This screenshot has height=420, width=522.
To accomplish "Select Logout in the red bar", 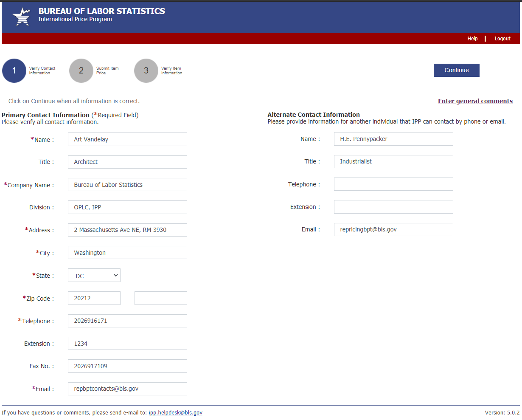I will coord(502,39).
